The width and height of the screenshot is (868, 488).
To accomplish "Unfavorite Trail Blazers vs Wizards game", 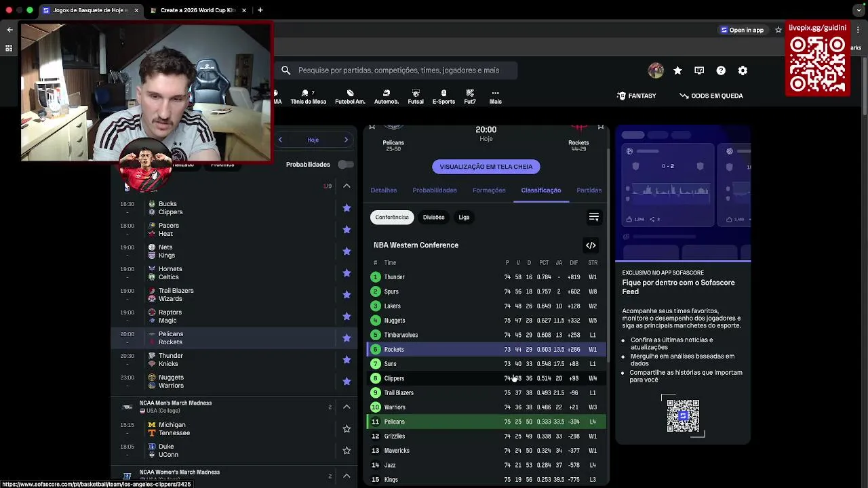I will (347, 295).
